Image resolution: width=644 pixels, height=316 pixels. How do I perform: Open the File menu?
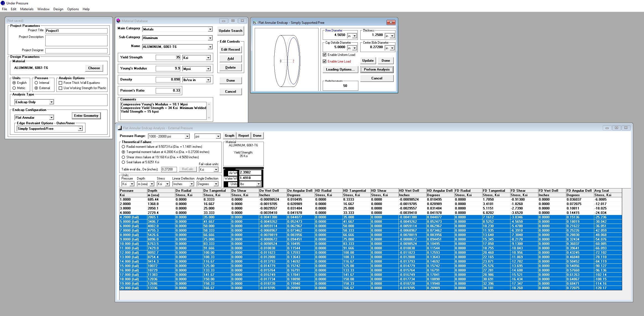(4, 9)
